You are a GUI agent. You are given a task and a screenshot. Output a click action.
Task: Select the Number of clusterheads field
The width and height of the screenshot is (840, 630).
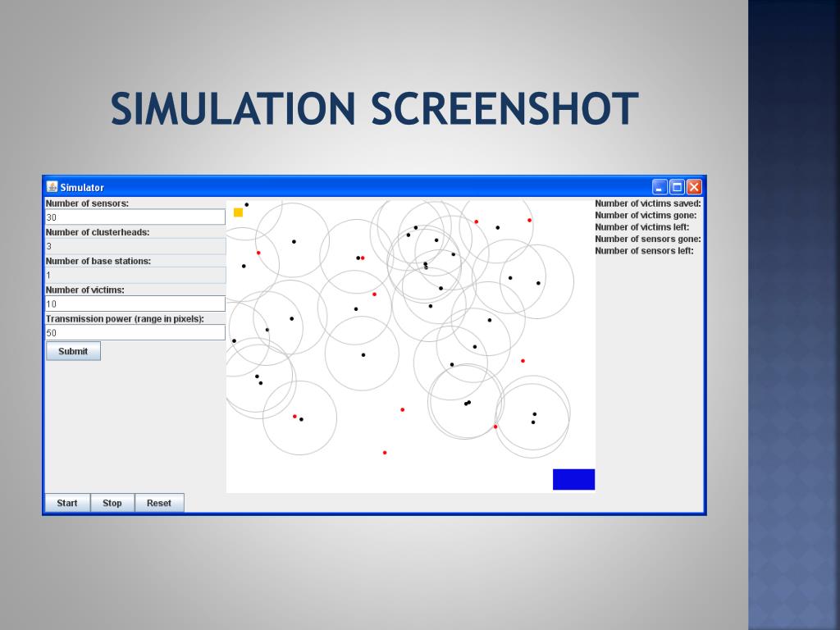pyautogui.click(x=135, y=246)
